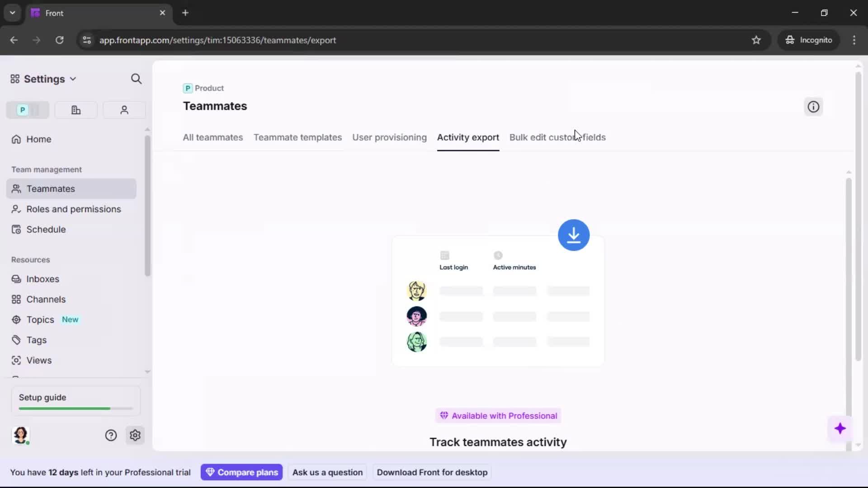Open the Inboxes resource settings
Screen dimensions: 868x488
43,279
